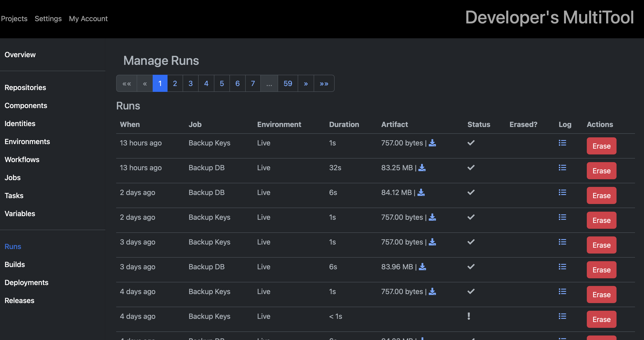This screenshot has width=644, height=340.
Task: Erase the failed < 1s Backup Keys run
Action: (601, 319)
